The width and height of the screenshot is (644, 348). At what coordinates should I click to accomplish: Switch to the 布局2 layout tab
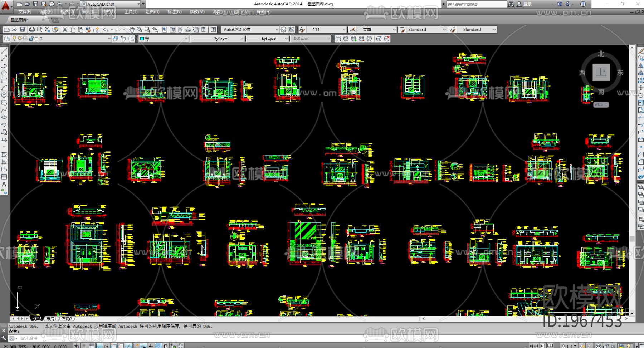[x=67, y=319]
